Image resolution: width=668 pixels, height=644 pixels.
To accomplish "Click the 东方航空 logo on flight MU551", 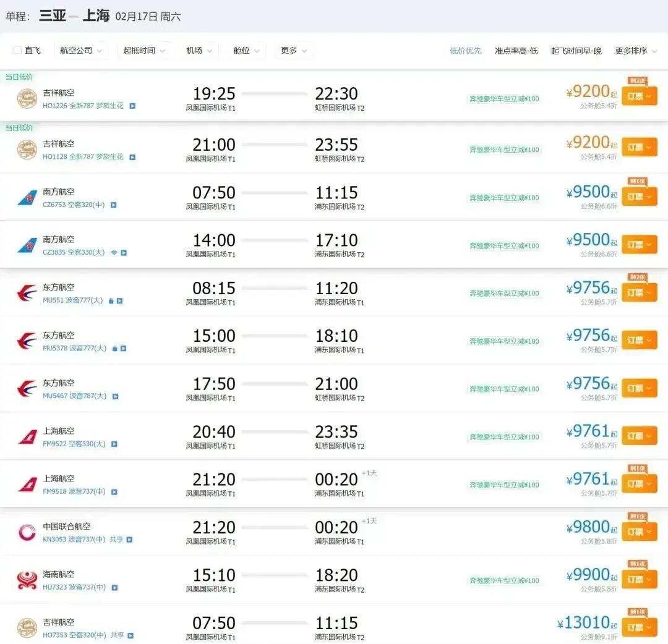I will click(x=27, y=294).
